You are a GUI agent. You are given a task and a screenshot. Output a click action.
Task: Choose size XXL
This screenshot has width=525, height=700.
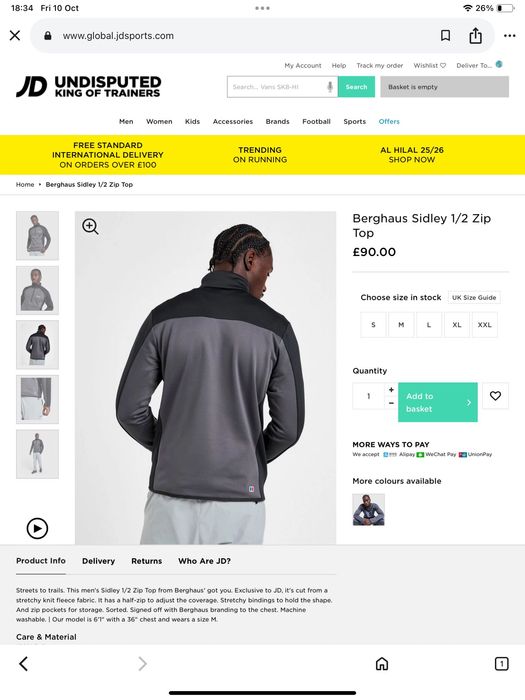[x=484, y=325]
